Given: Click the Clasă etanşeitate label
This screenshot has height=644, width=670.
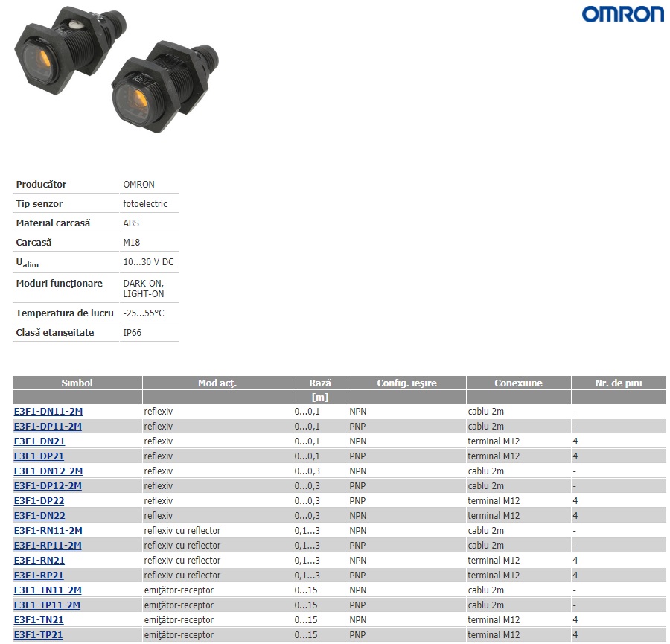Looking at the screenshot, I should coord(55,333).
